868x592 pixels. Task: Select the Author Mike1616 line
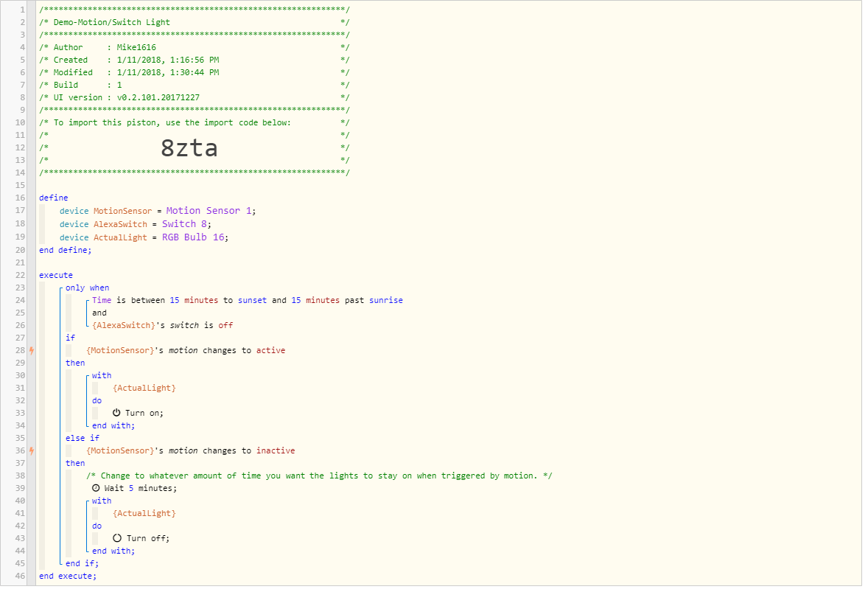pyautogui.click(x=105, y=48)
